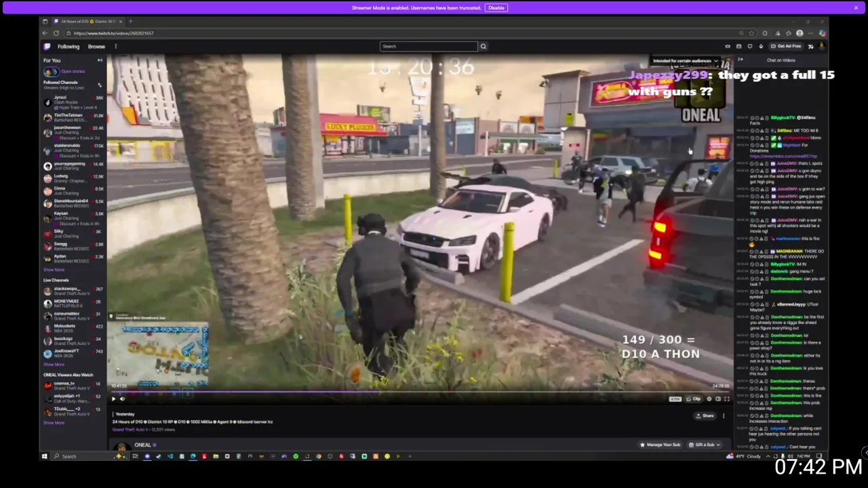The height and width of the screenshot is (488, 868).
Task: Click the Twitch logo home icon
Action: click(x=47, y=47)
